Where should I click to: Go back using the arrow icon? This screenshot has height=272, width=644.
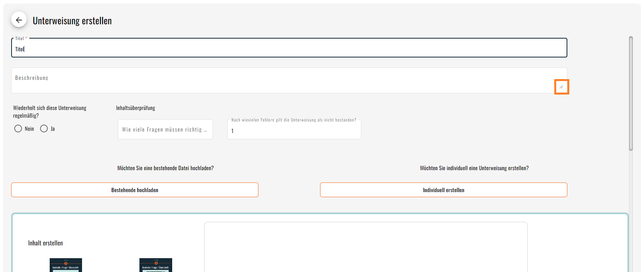19,20
